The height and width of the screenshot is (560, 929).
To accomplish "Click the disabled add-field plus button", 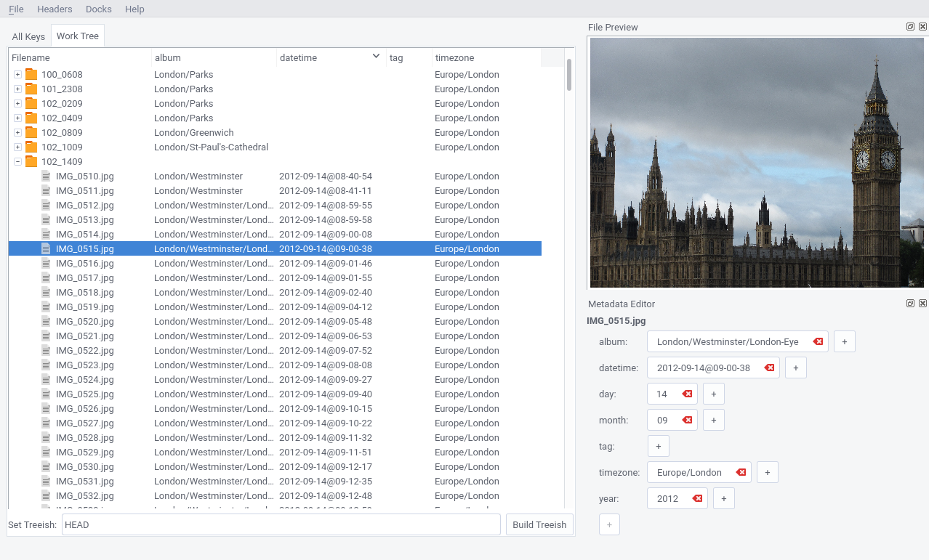I will click(609, 524).
